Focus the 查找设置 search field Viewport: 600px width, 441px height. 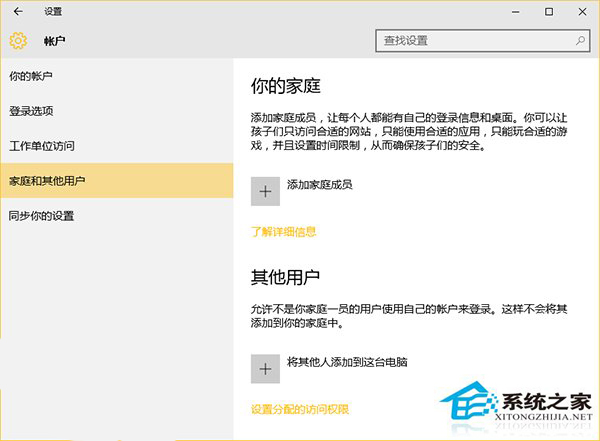coord(483,41)
